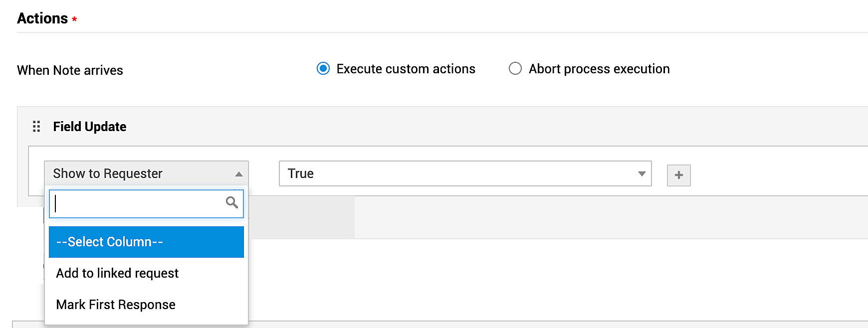
Task: Click the grey panel beside the dropdown list
Action: click(302, 217)
